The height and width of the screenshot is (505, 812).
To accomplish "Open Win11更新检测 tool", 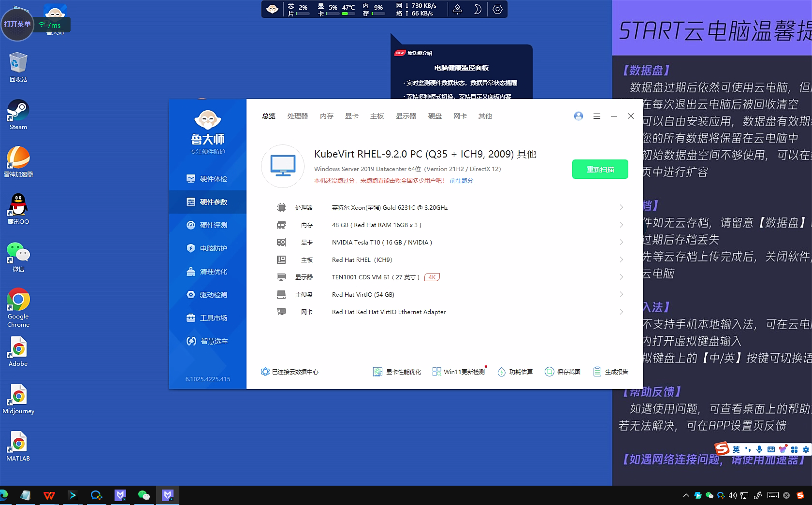I will (x=458, y=372).
